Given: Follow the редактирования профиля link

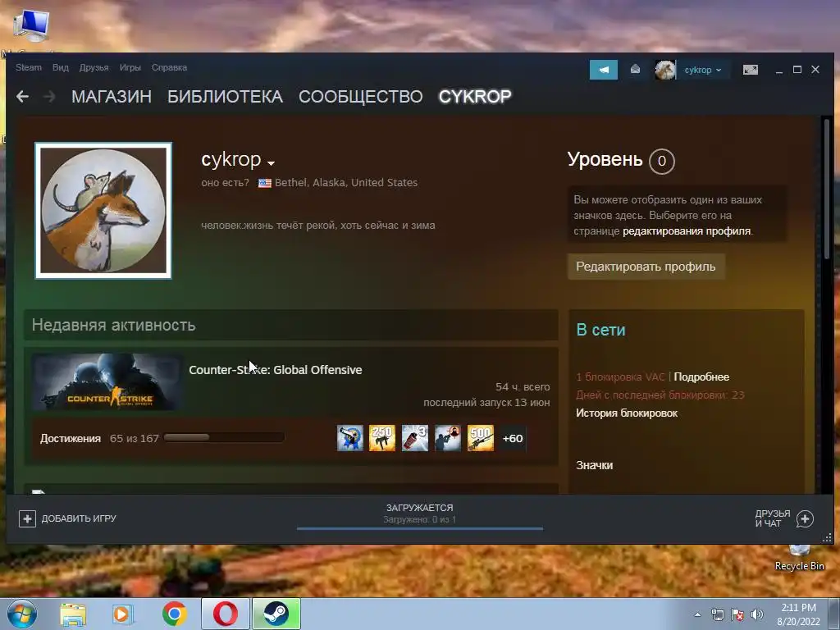Looking at the screenshot, I should pyautogui.click(x=687, y=231).
